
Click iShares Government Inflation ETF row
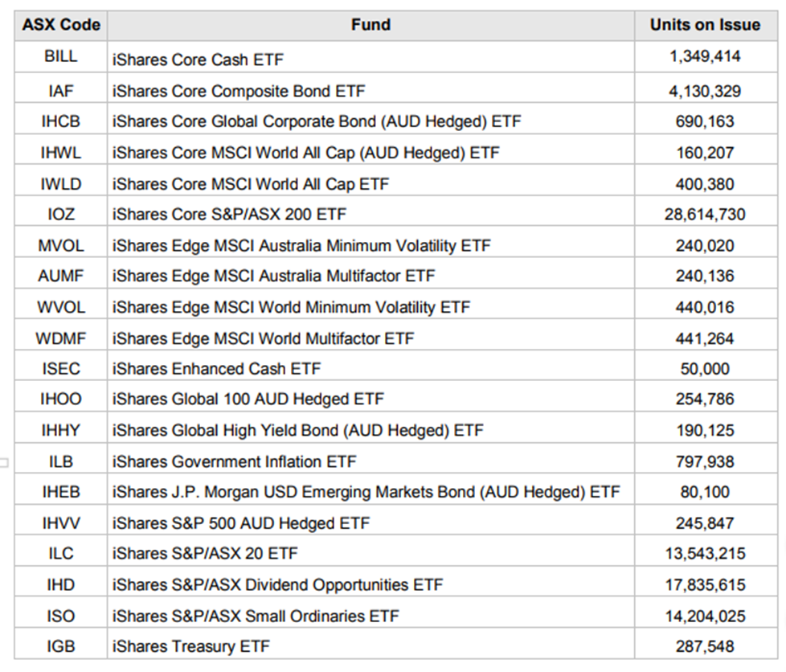[396, 461]
